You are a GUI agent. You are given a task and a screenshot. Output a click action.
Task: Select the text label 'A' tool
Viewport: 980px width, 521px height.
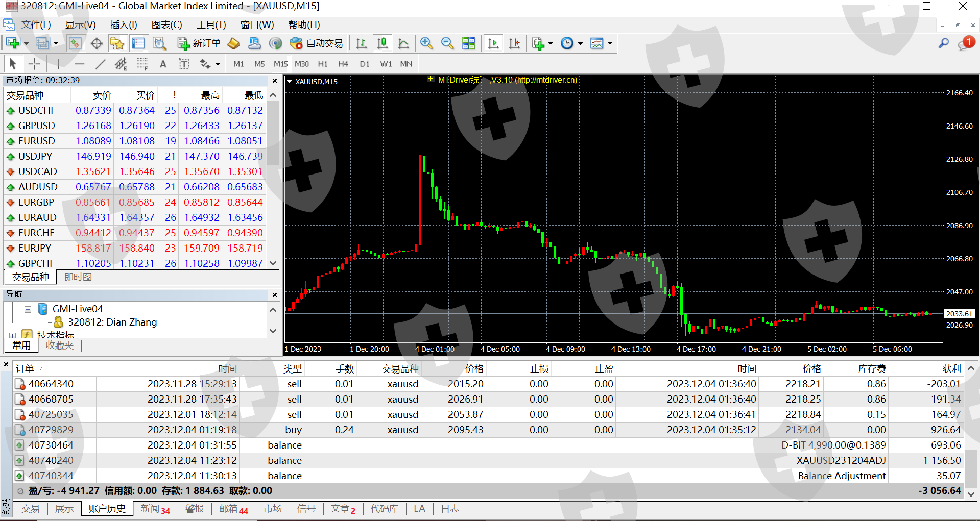(x=163, y=64)
